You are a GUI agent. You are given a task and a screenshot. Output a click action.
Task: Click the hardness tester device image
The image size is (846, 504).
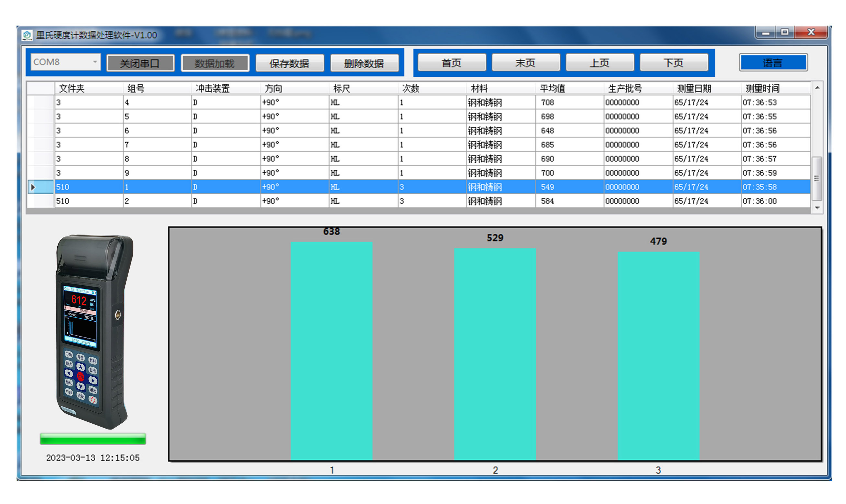[94, 331]
